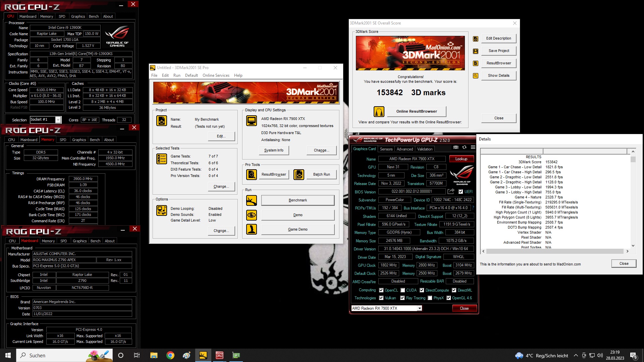
Task: Open the Online Services menu
Action: pyautogui.click(x=216, y=75)
